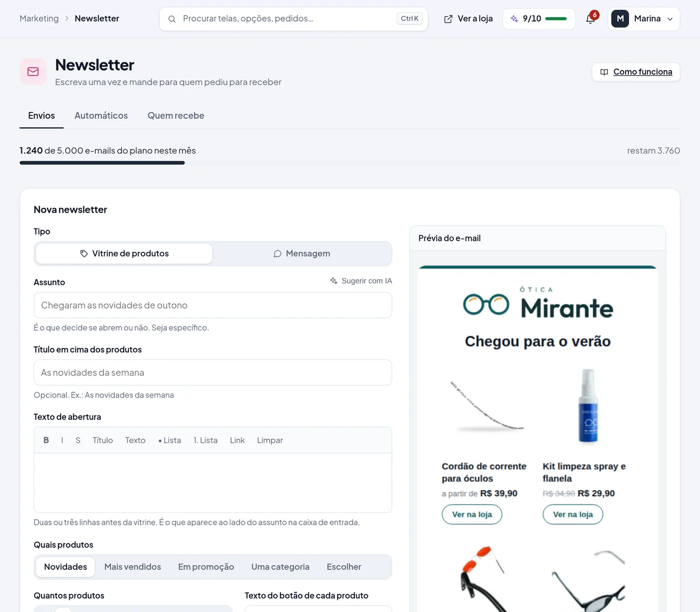
Task: Open Como funciona help link
Action: pos(636,72)
